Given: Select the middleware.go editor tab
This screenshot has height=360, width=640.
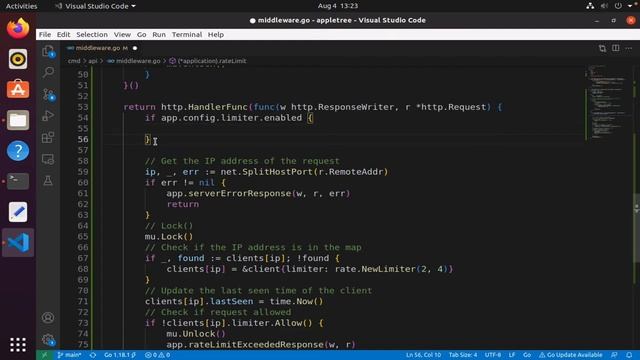Looking at the screenshot, I should (x=101, y=48).
